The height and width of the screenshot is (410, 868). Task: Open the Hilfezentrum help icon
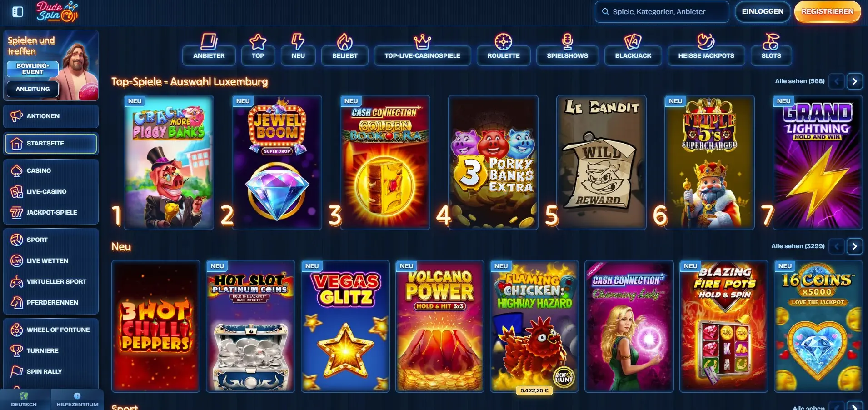pos(77,400)
